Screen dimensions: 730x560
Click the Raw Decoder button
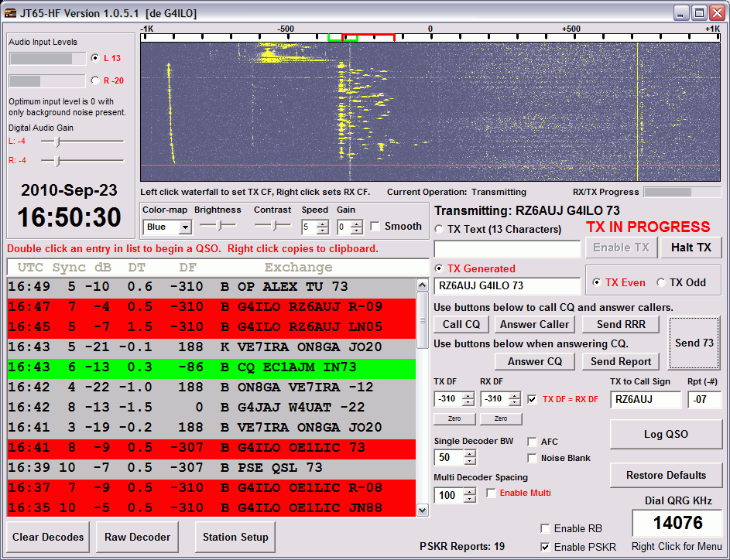tap(137, 537)
